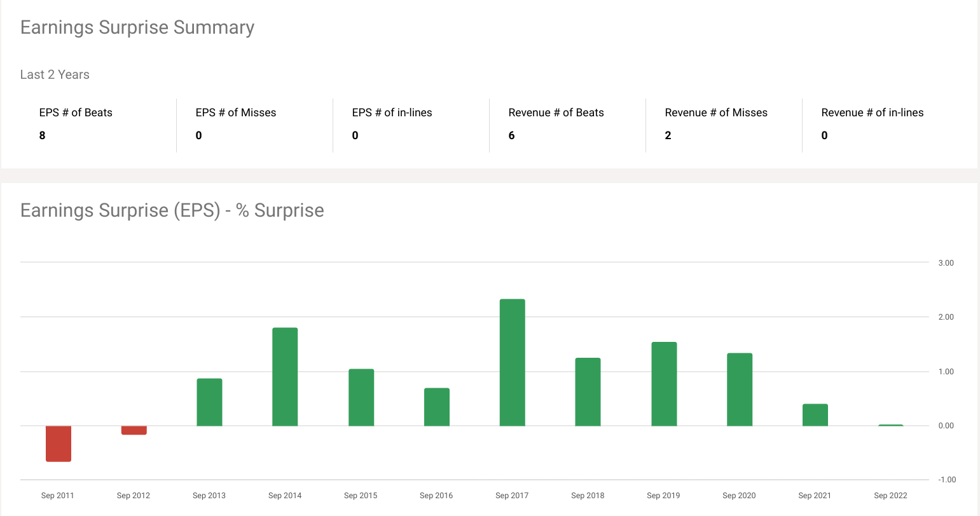The width and height of the screenshot is (980, 516).
Task: Click the Sep 2020 green bar
Action: (x=740, y=389)
